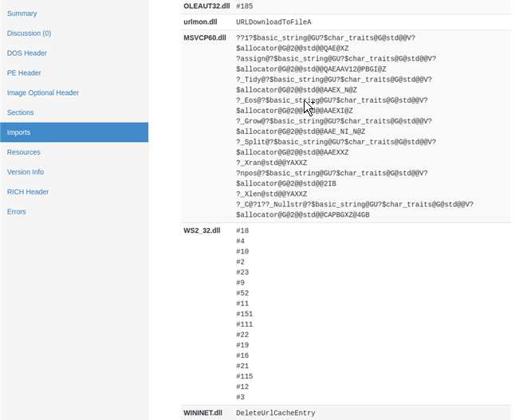Open the RICH Header section
This screenshot has height=420, width=515.
coord(28,192)
